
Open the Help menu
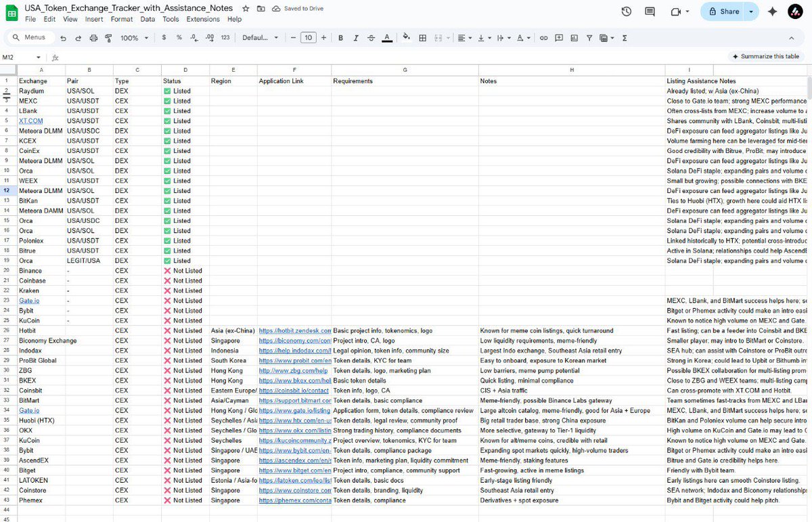(x=234, y=20)
